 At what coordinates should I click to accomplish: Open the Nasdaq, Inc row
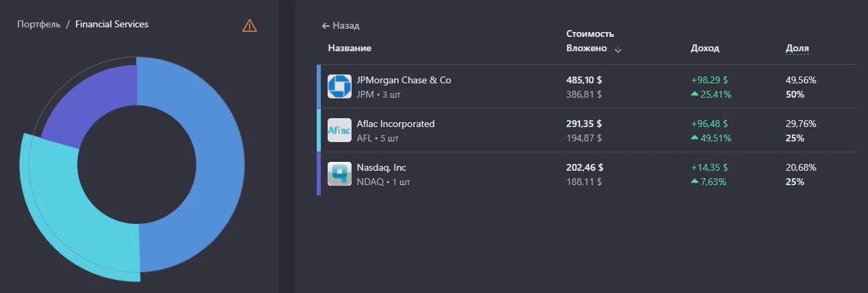587,174
